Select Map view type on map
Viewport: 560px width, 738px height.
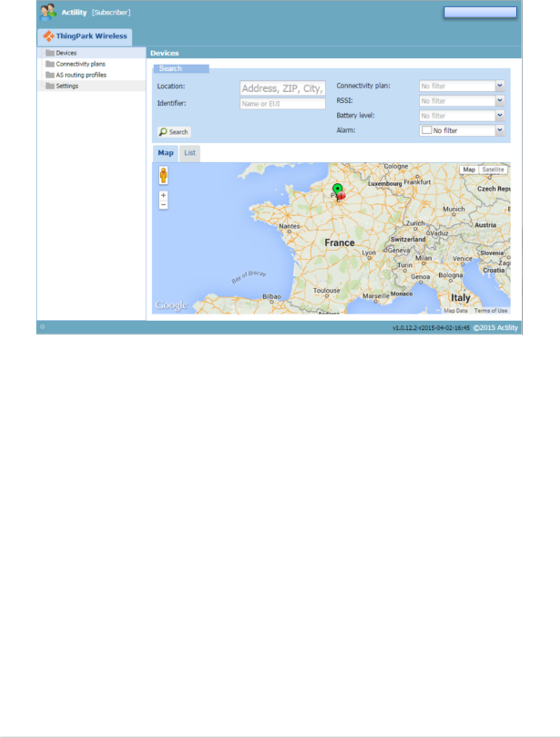click(469, 170)
